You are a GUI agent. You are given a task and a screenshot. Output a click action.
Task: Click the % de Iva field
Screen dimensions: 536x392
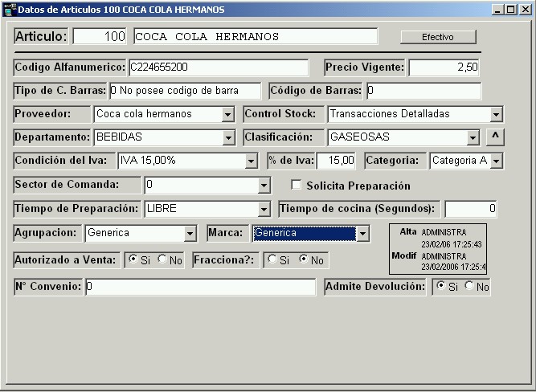(x=336, y=161)
